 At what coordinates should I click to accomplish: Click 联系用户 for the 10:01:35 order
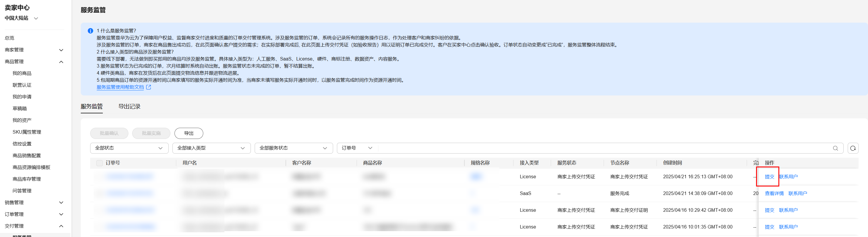pos(788,227)
